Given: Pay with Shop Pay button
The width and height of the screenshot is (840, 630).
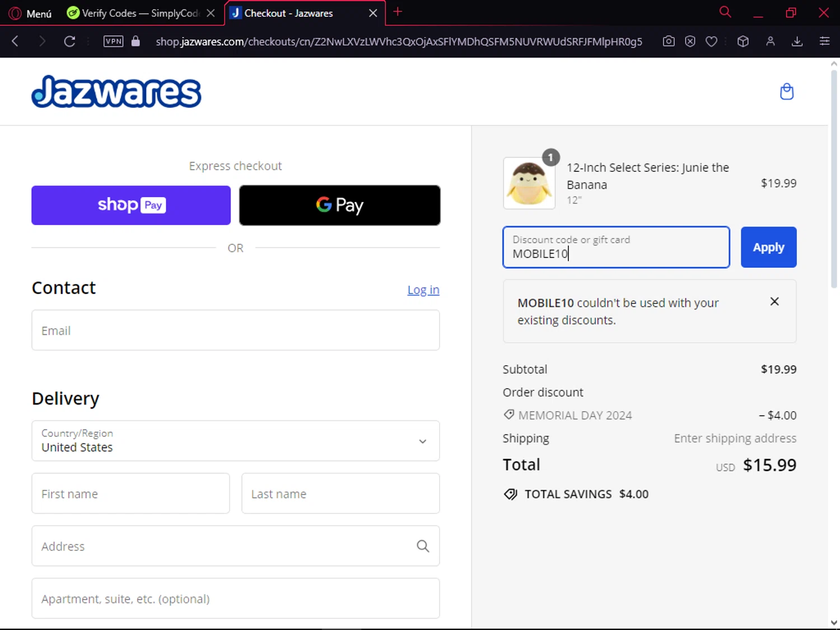Looking at the screenshot, I should 131,205.
